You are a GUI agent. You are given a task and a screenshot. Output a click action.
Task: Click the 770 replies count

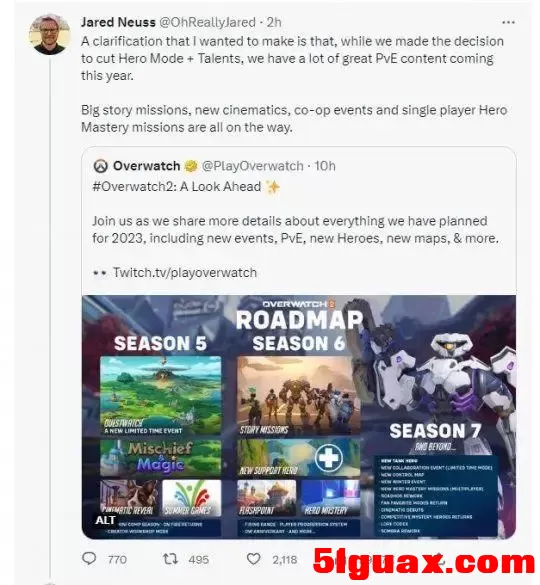(x=117, y=559)
